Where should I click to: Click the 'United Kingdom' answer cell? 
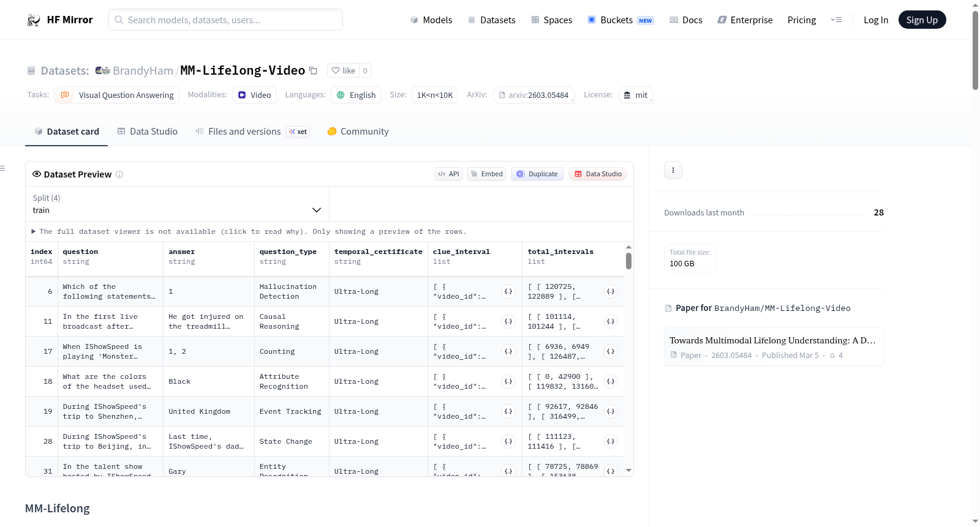point(209,411)
